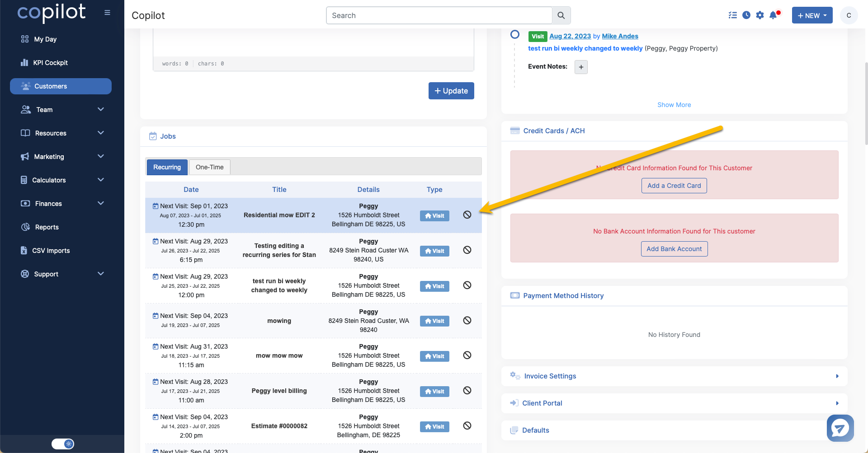Click the Update button
This screenshot has height=453, width=868.
pos(451,91)
